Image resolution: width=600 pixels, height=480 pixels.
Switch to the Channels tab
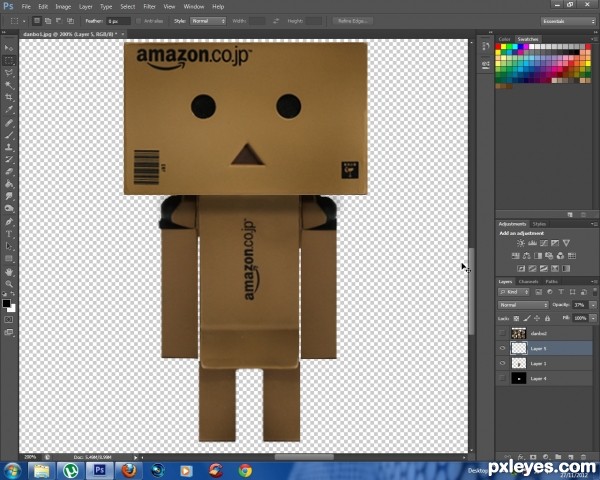pyautogui.click(x=528, y=281)
